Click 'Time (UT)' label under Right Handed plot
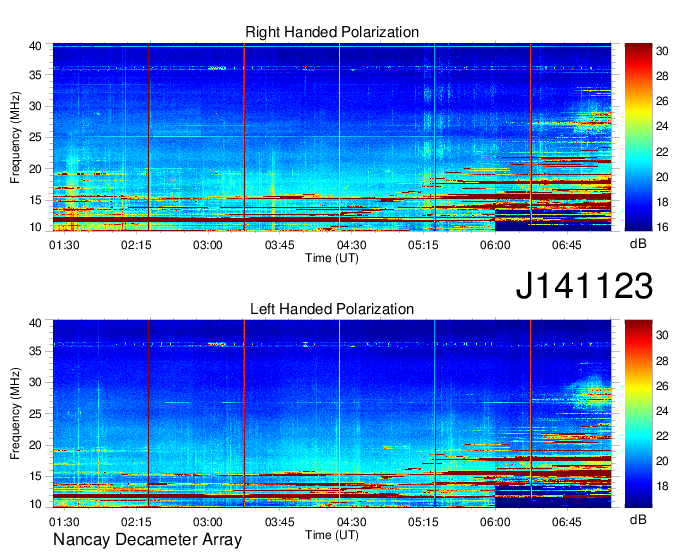This screenshot has width=680, height=552. coord(332,258)
